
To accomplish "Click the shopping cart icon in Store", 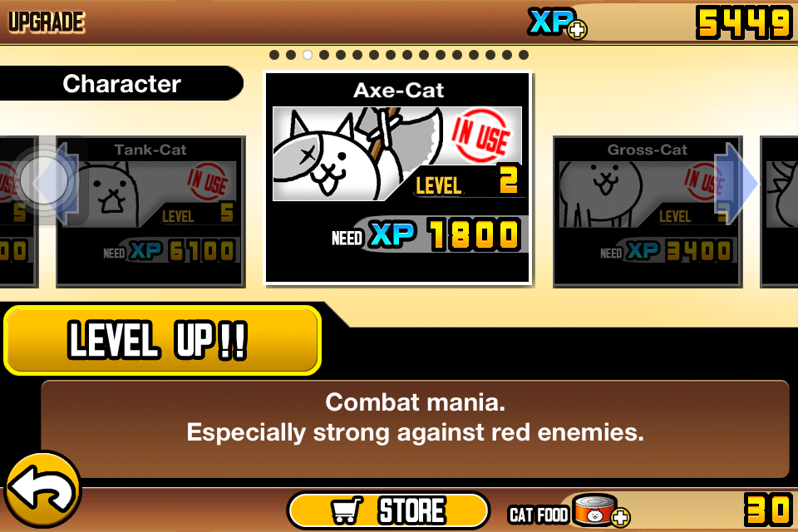I will click(x=347, y=510).
